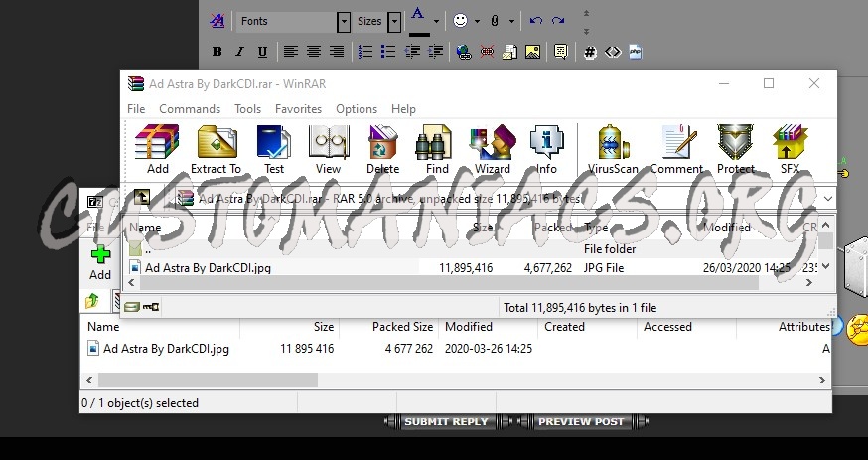Click editor resize up arrow

click(x=586, y=13)
